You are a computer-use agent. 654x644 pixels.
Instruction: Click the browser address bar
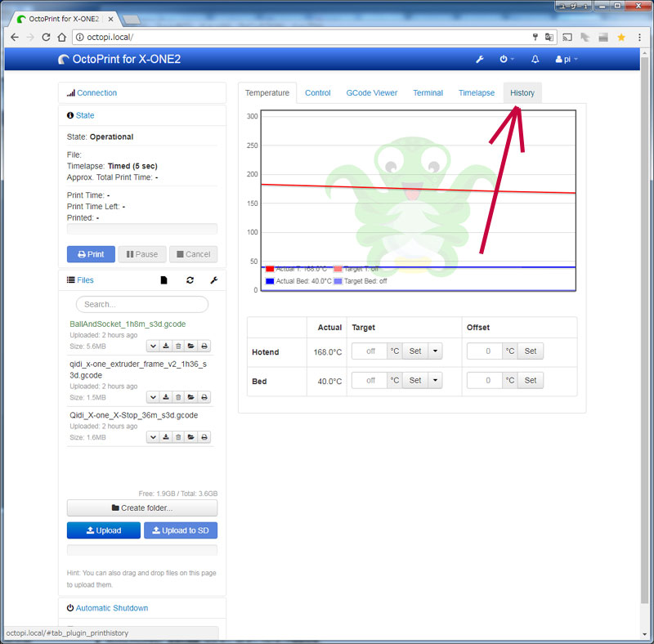(300, 37)
